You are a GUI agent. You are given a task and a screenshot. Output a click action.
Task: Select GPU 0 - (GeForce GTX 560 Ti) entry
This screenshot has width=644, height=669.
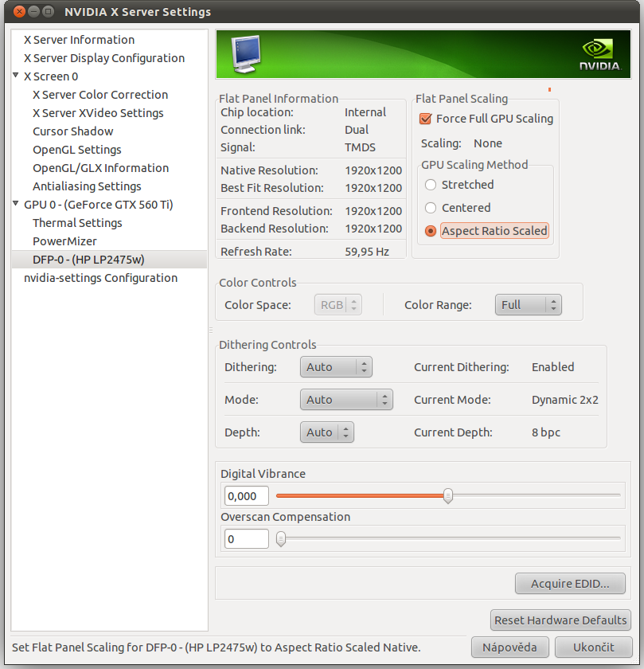(x=99, y=205)
